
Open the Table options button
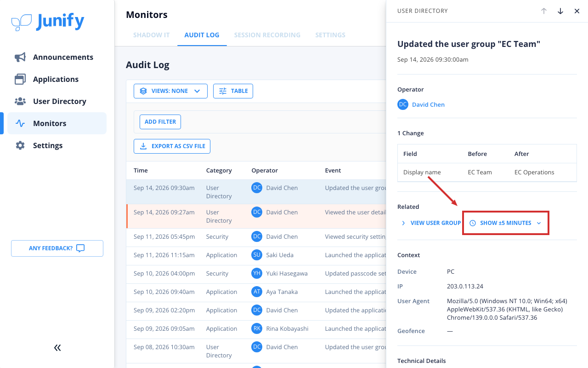[x=233, y=91]
